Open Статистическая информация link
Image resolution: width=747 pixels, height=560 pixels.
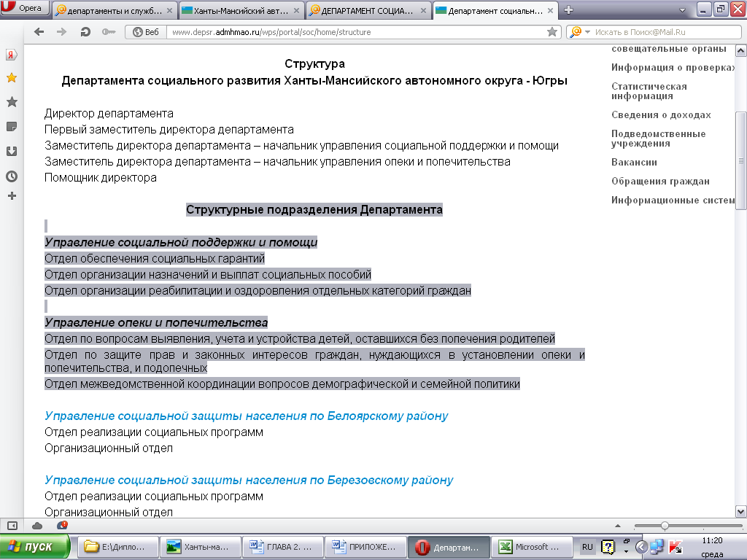[649, 91]
